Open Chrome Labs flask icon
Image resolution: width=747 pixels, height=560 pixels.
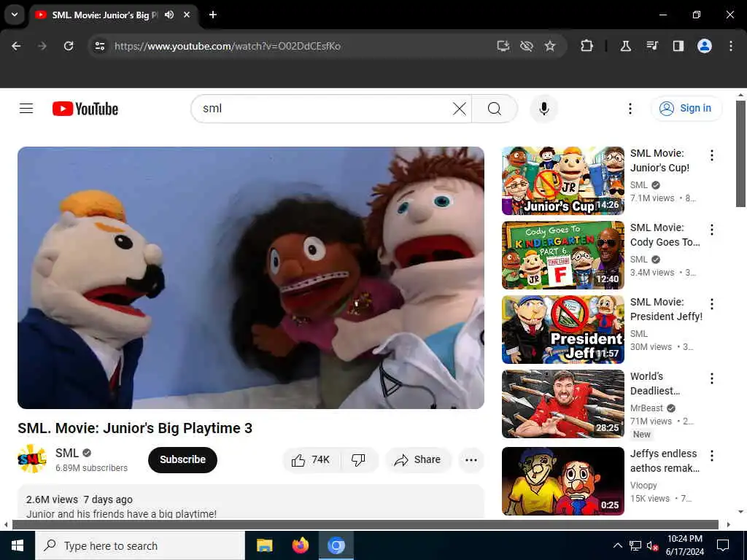[625, 46]
